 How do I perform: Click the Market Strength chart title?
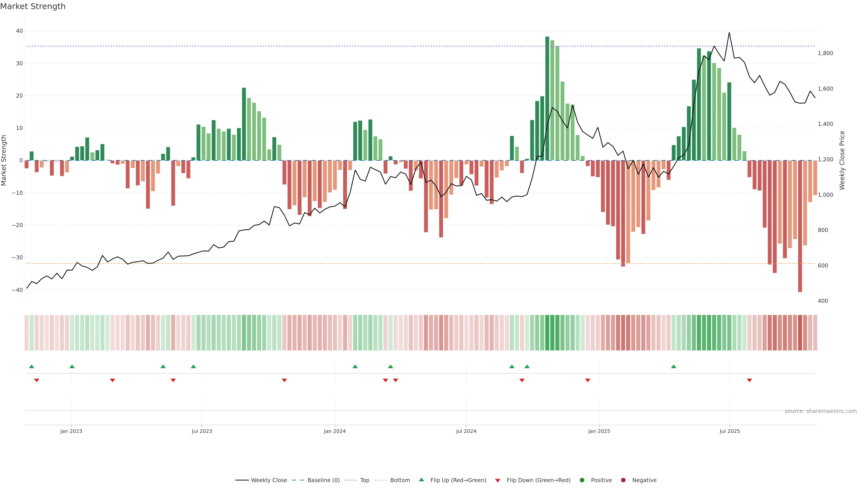pyautogui.click(x=33, y=6)
